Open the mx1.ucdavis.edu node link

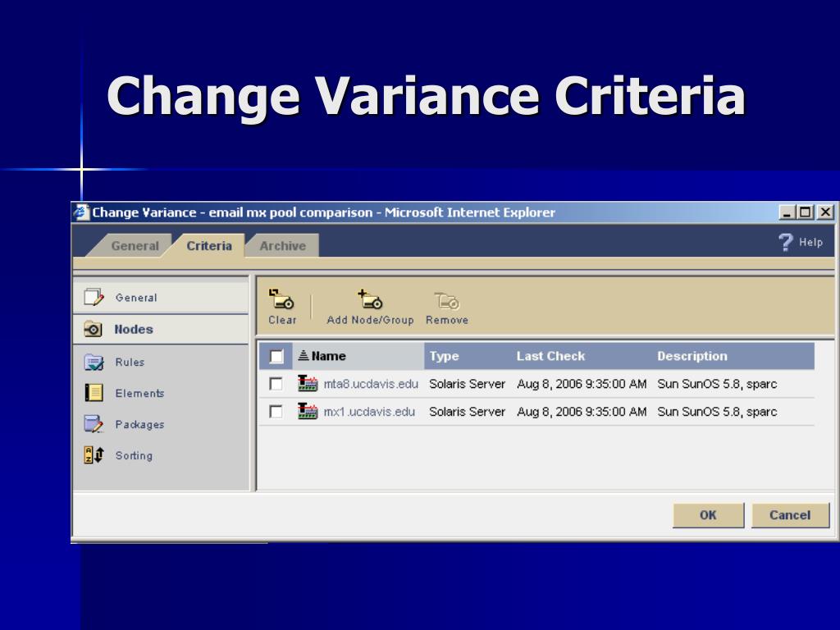tap(369, 412)
